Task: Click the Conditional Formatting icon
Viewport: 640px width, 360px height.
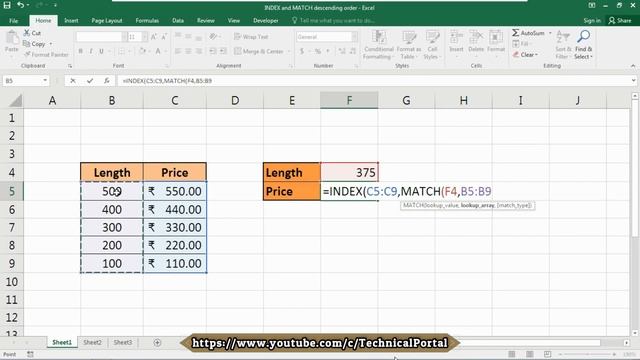Action: (x=378, y=38)
